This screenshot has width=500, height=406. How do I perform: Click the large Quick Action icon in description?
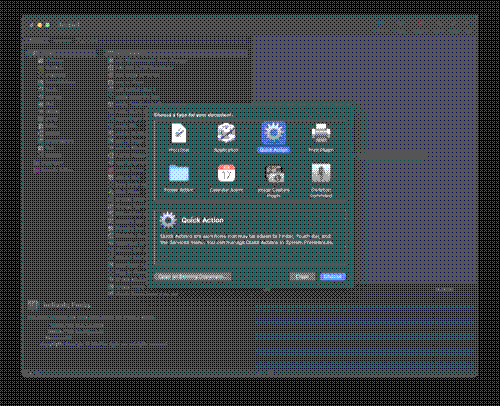(x=168, y=220)
